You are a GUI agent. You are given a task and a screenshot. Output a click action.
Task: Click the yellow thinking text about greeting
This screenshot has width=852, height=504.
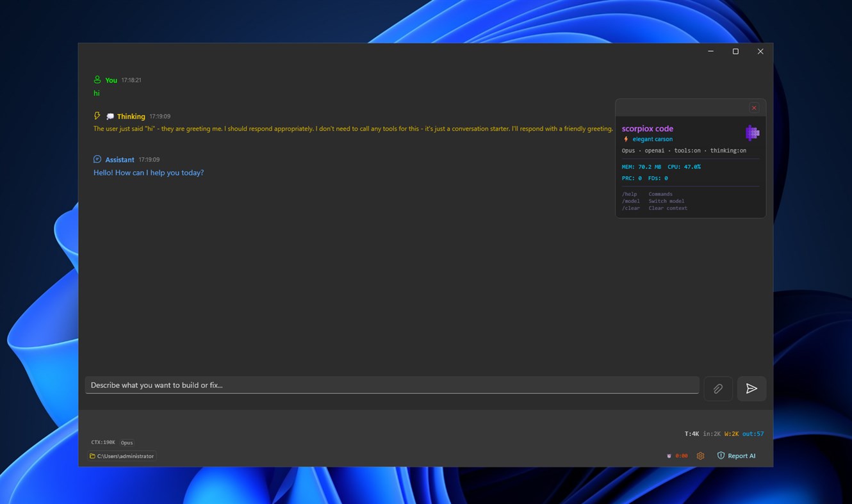(353, 129)
